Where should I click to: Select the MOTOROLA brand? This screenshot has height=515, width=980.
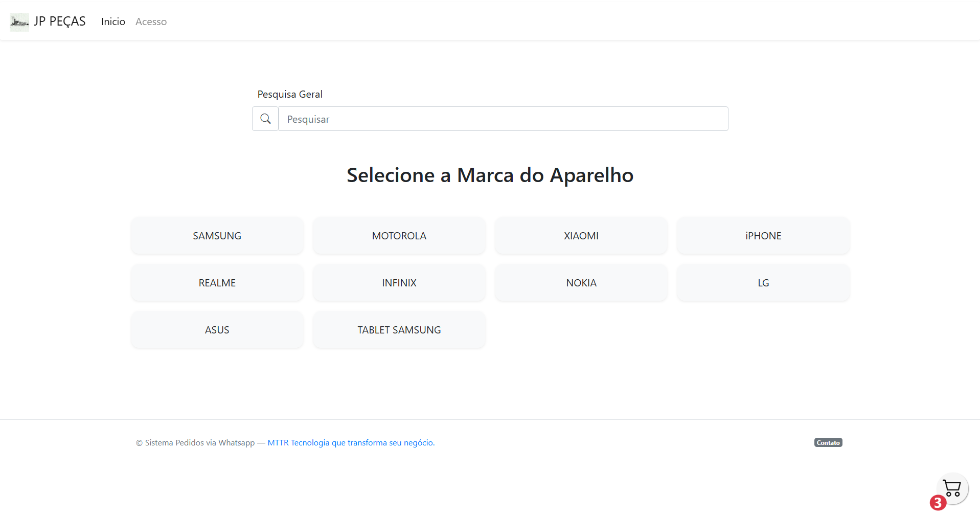[x=399, y=235]
